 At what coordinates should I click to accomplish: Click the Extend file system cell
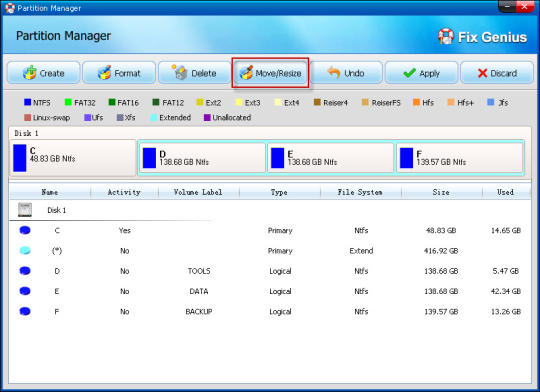(361, 251)
